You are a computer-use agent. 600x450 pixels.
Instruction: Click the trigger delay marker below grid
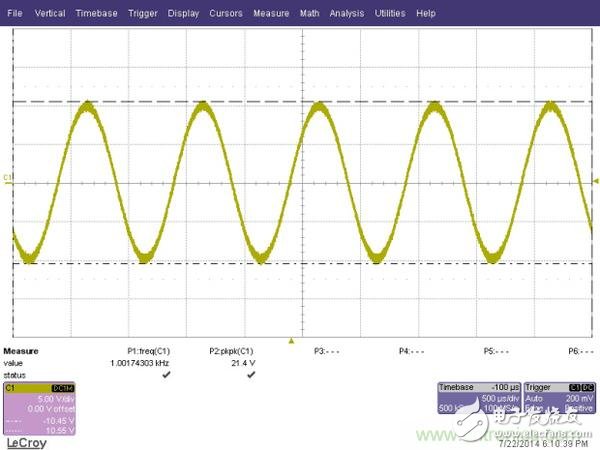[x=291, y=341]
